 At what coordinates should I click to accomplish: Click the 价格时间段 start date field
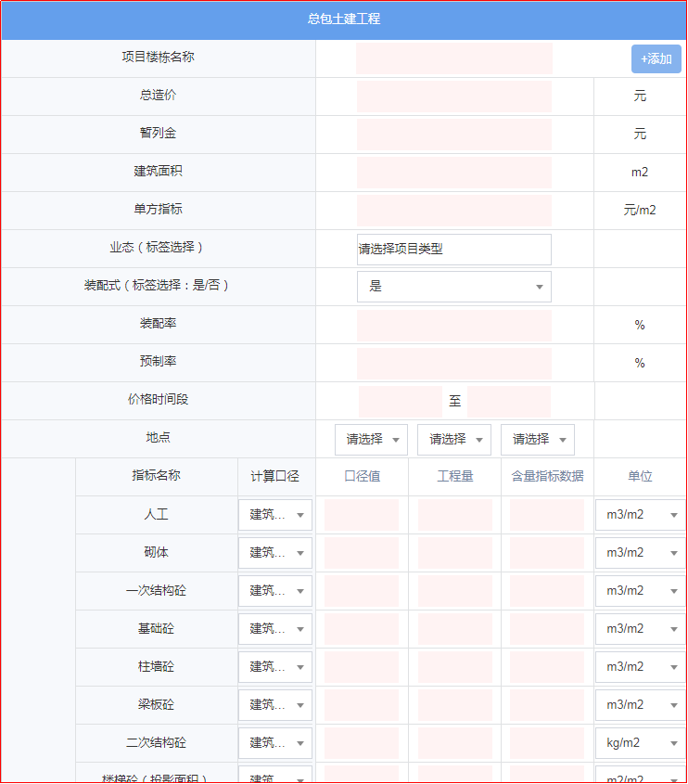[x=400, y=402]
